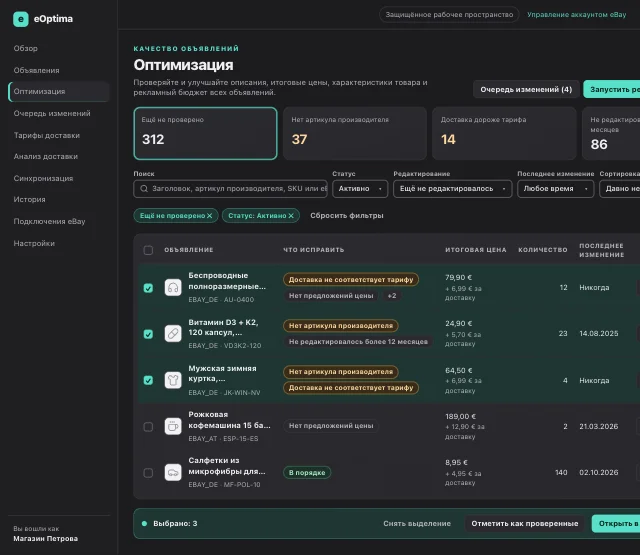The height and width of the screenshot is (555, 640).
Task: Click the 'Очередь изменений (4)' button
Action: pyautogui.click(x=526, y=89)
